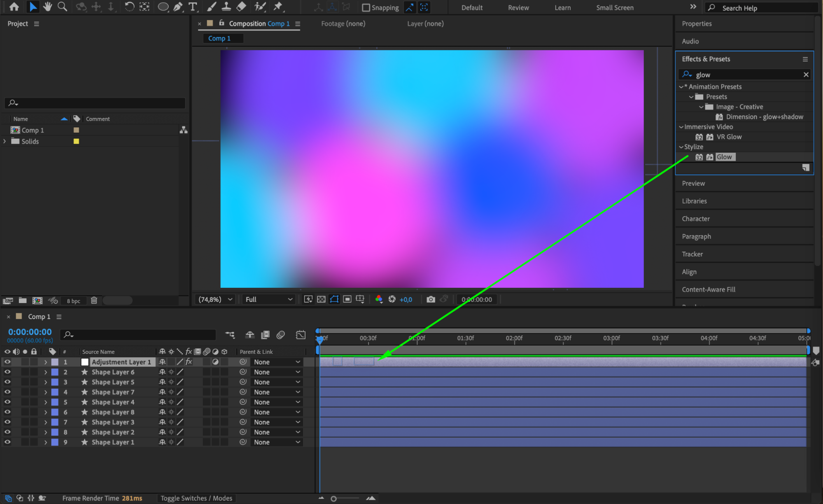Select the Eraser tool
This screenshot has width=823, height=504.
click(242, 7)
